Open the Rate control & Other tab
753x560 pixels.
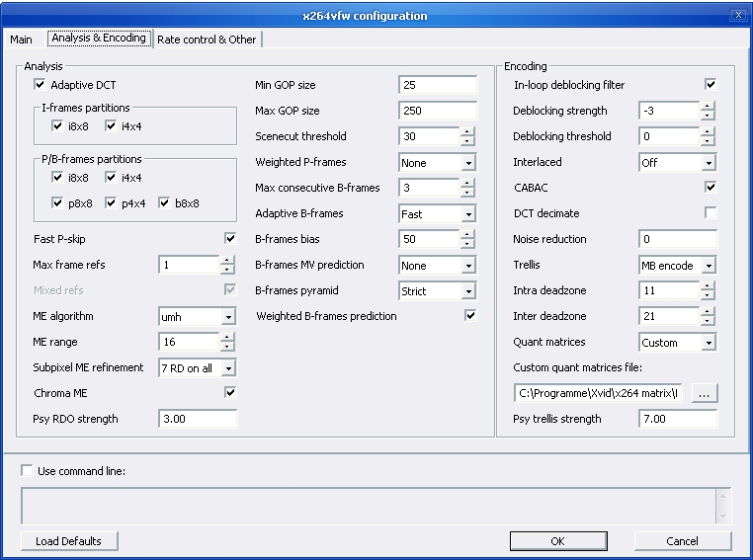point(207,40)
